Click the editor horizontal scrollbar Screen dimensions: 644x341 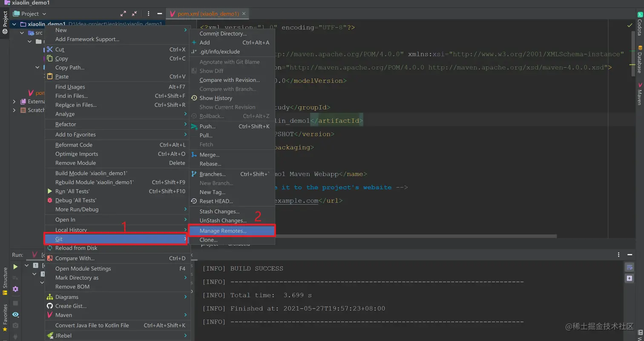point(415,236)
